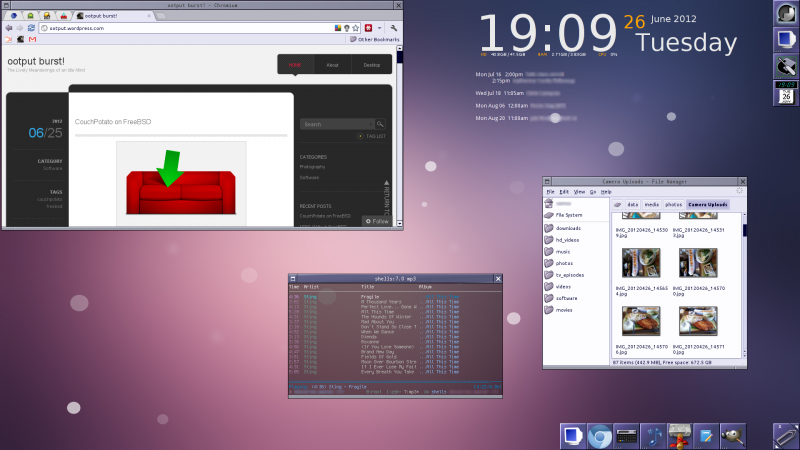Image resolution: width=800 pixels, height=450 pixels.
Task: Click the Camera Uploads path bar button
Action: click(708, 205)
